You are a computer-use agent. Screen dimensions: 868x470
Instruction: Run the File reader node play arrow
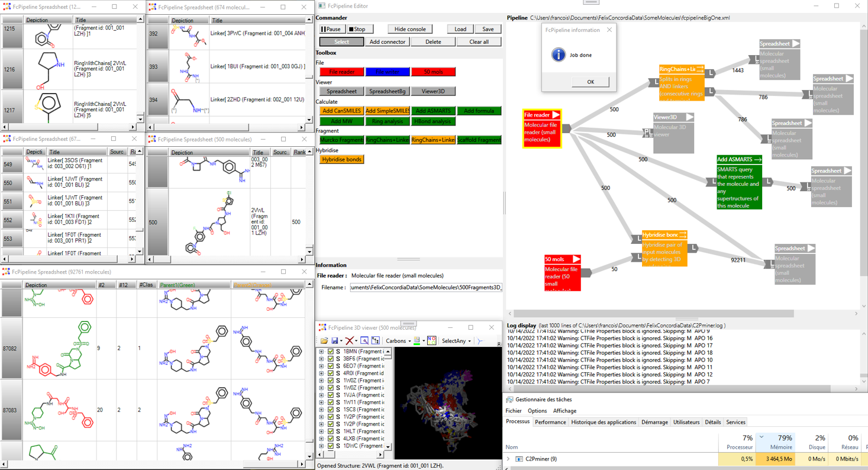click(x=556, y=115)
